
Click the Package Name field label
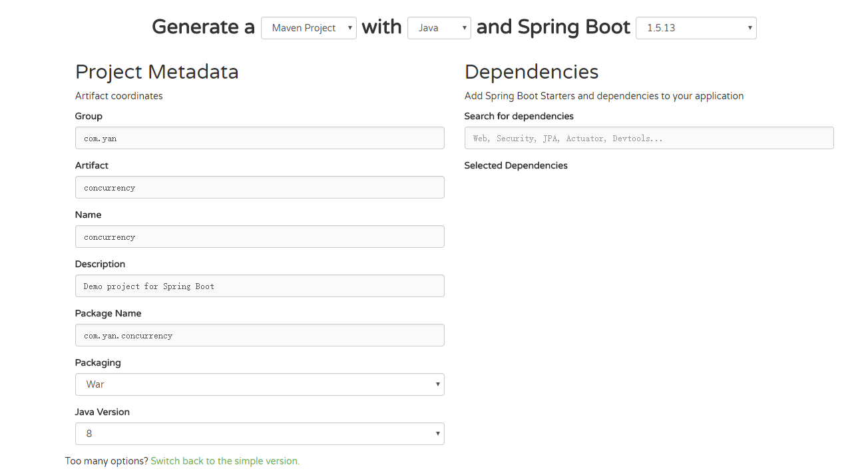click(x=108, y=313)
